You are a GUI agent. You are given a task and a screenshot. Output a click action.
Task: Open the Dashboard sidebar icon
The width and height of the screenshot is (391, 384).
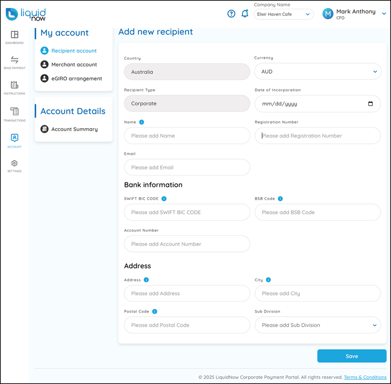[14, 35]
